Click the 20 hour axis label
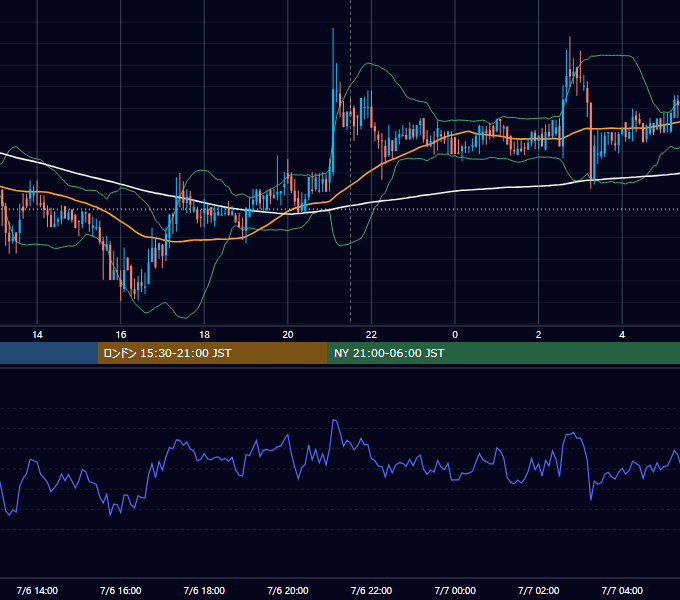The height and width of the screenshot is (600, 680). [288, 335]
